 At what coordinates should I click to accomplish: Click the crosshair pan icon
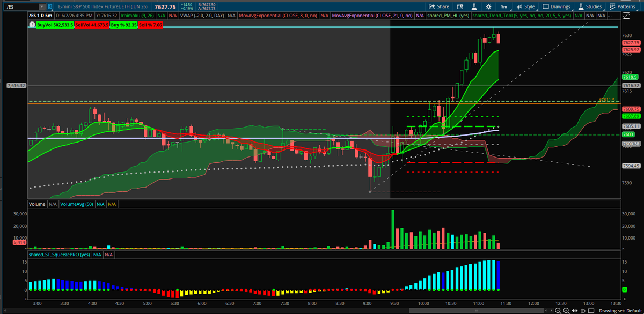point(583,310)
